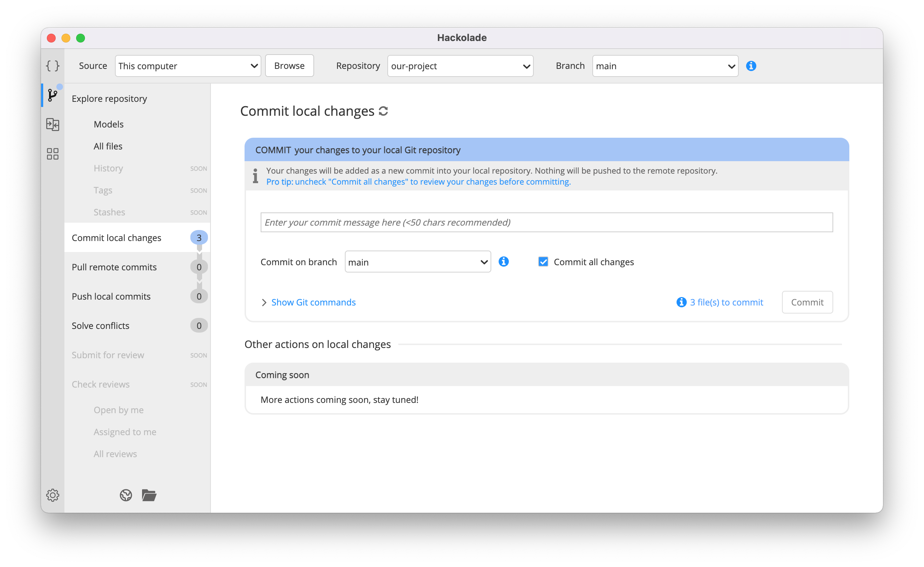Expand the Source dropdown menu
Viewport: 924px width, 567px height.
[x=187, y=65]
